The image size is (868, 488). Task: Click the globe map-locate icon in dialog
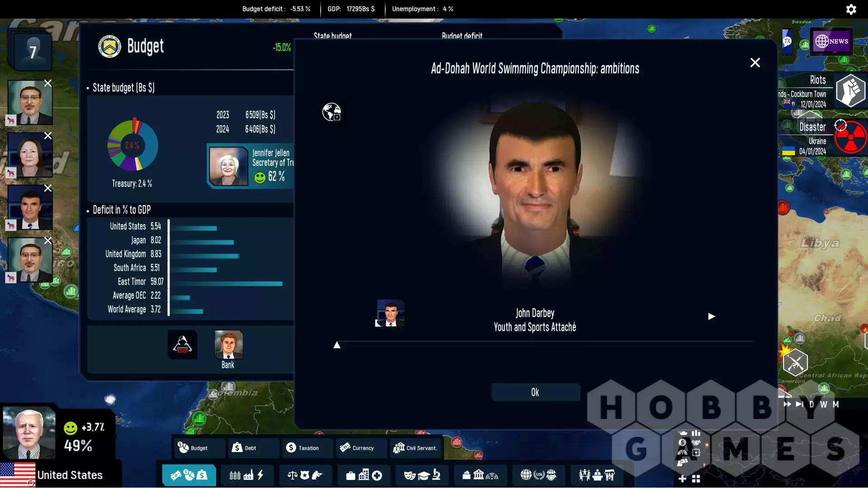331,112
